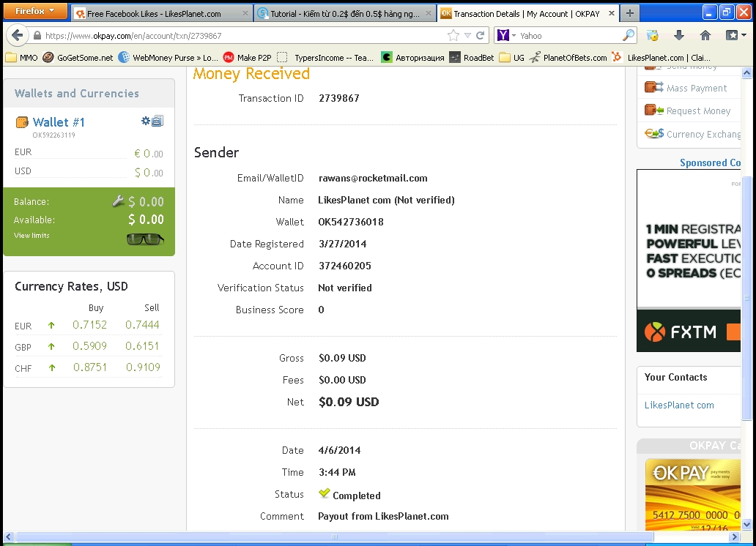Click GBP sell rate 0.6151
The height and width of the screenshot is (546, 756).
(x=142, y=346)
